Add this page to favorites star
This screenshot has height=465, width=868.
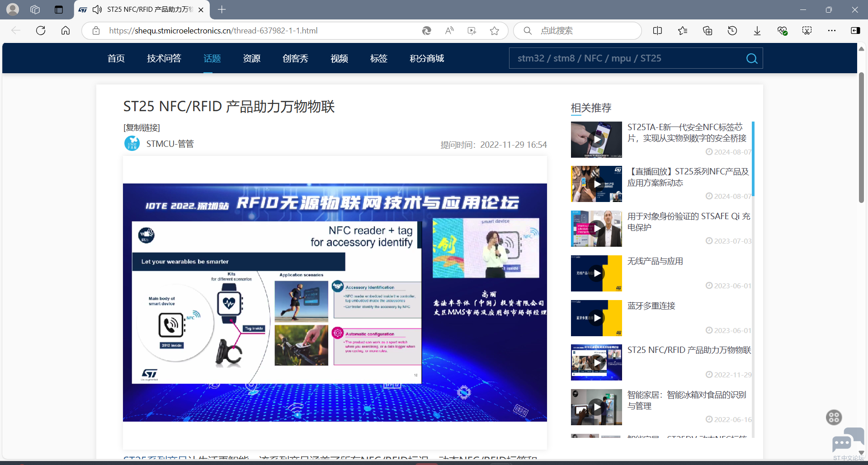point(495,31)
